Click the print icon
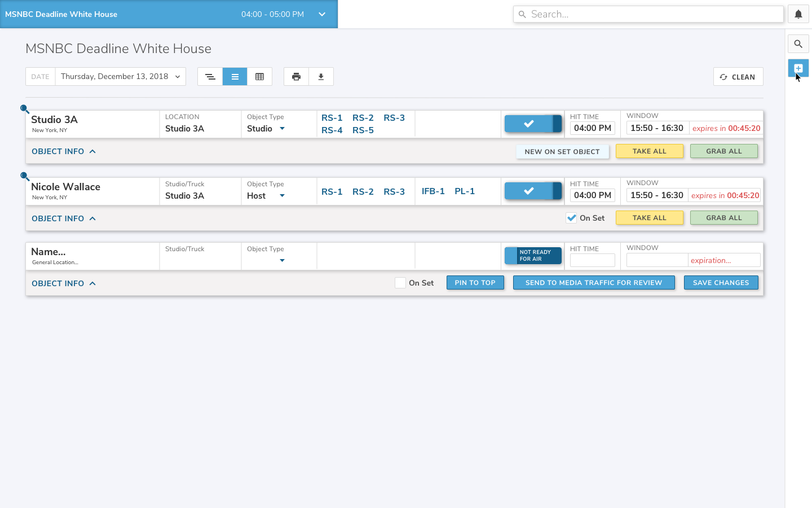Viewport: 812px width, 508px height. pyautogui.click(x=296, y=77)
